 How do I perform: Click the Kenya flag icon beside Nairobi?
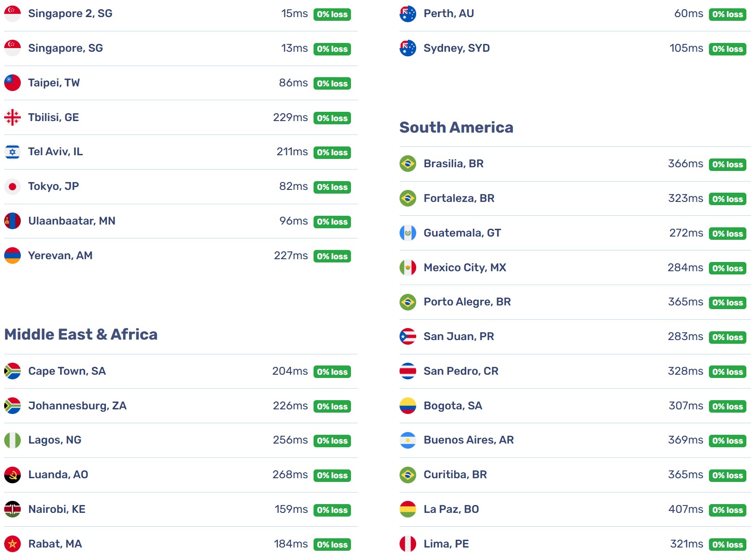12,509
